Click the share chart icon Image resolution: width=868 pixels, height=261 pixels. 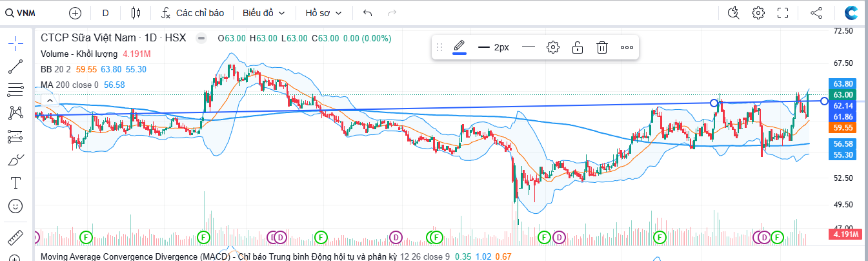[x=816, y=12]
